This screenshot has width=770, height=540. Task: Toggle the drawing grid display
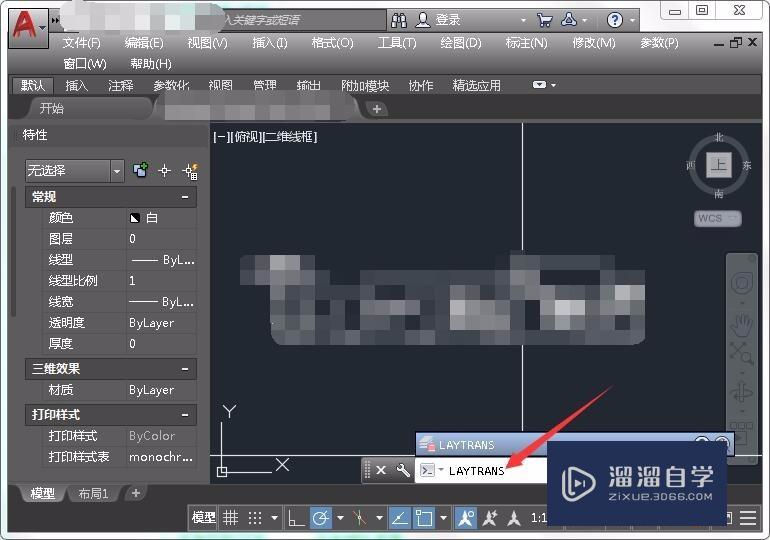(x=230, y=518)
